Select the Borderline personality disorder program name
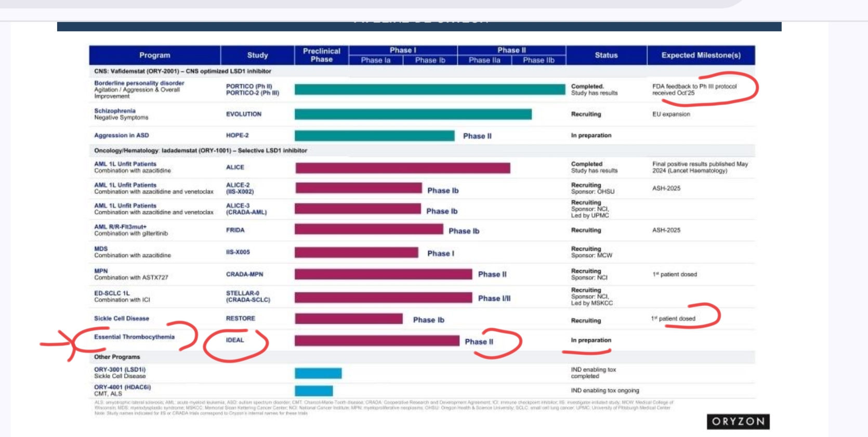Image resolution: width=868 pixels, height=437 pixels. pos(139,83)
